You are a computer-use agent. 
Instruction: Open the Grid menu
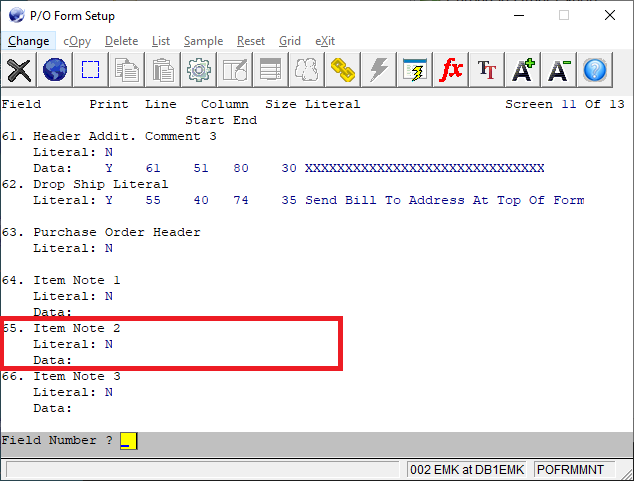(x=290, y=41)
